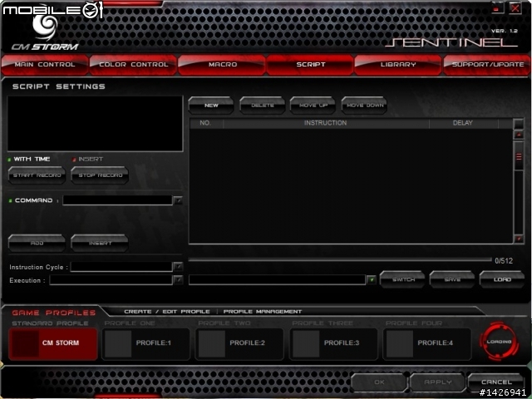This screenshot has height=399, width=532.
Task: Click the NO. column header
Action: coord(205,123)
